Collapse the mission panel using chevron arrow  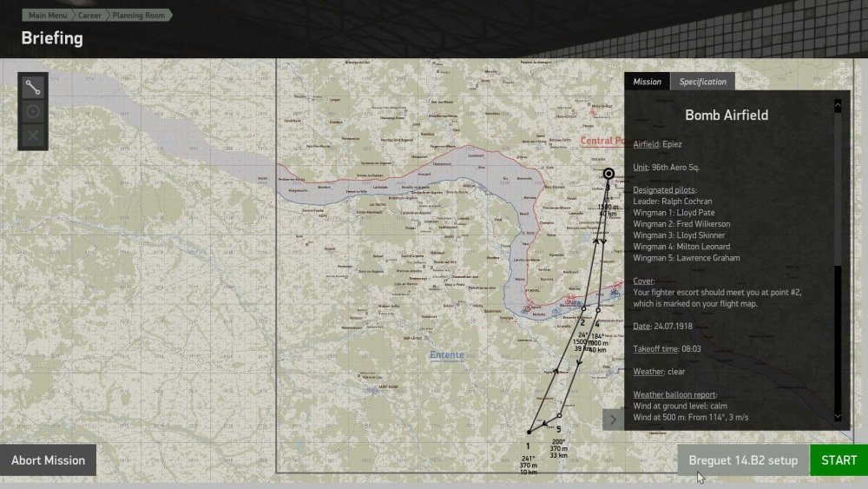click(x=613, y=420)
